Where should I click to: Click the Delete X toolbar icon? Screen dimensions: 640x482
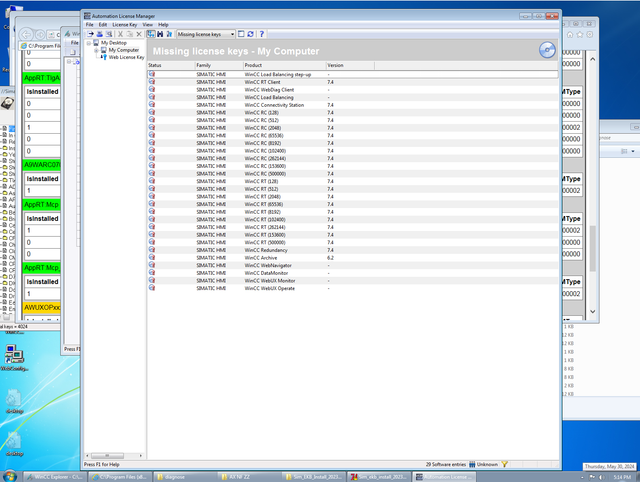point(139,34)
